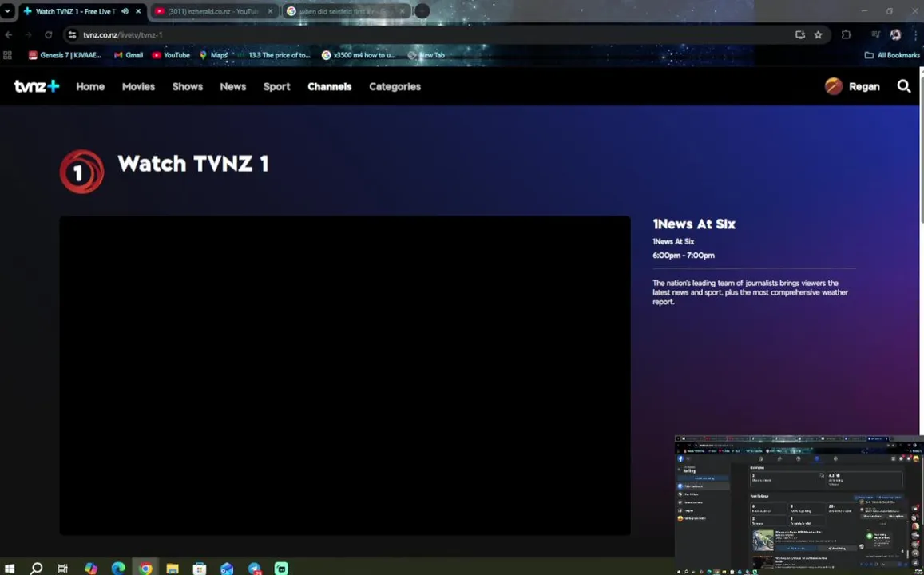Click the install app icon in address bar
Viewport: 924px width, 575px height.
pyautogui.click(x=799, y=35)
